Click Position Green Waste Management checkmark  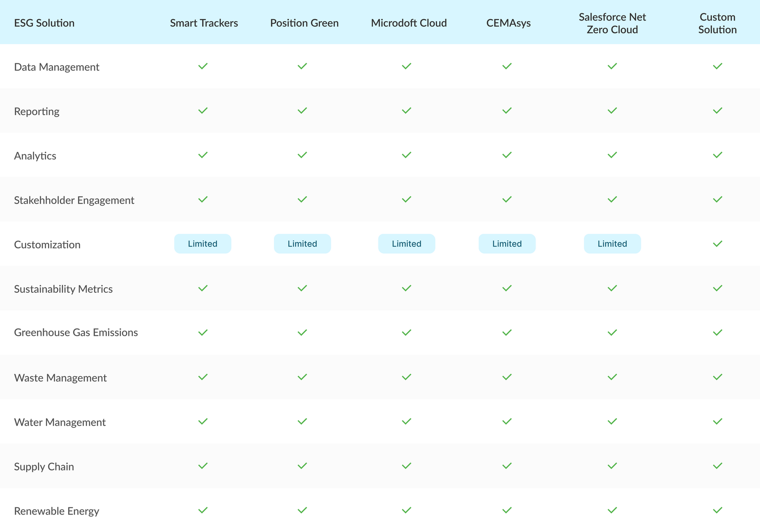tap(302, 377)
